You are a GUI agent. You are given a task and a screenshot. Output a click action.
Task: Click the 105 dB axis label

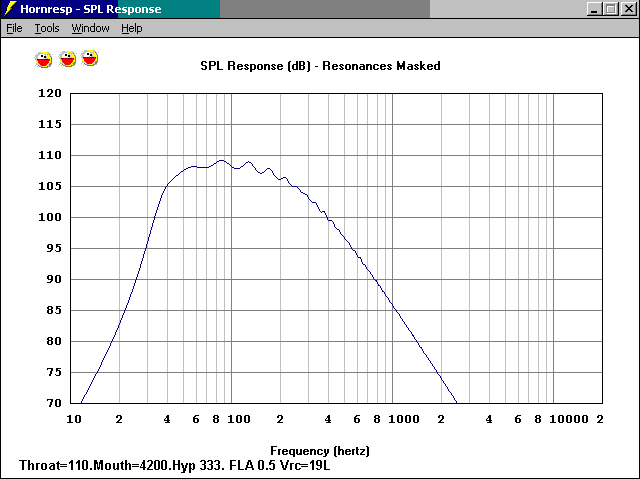click(x=50, y=186)
